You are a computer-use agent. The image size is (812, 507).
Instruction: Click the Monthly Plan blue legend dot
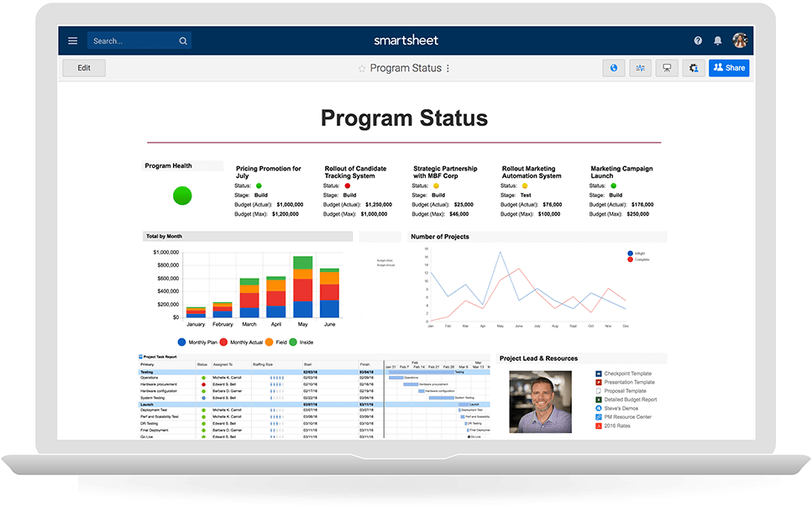[181, 342]
